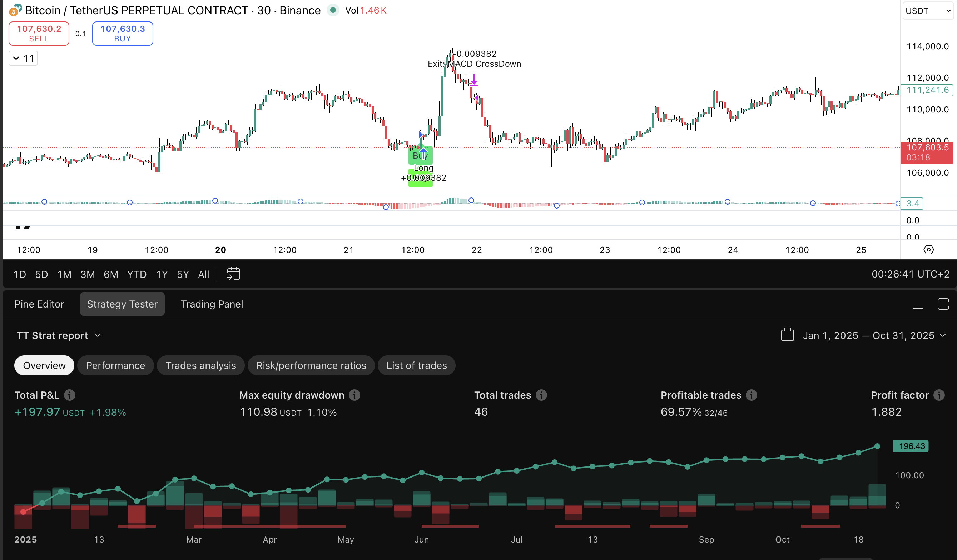Image resolution: width=957 pixels, height=560 pixels.
Task: Open the Jan 1 – Oct 31 date range dropdown
Action: pyautogui.click(x=874, y=335)
